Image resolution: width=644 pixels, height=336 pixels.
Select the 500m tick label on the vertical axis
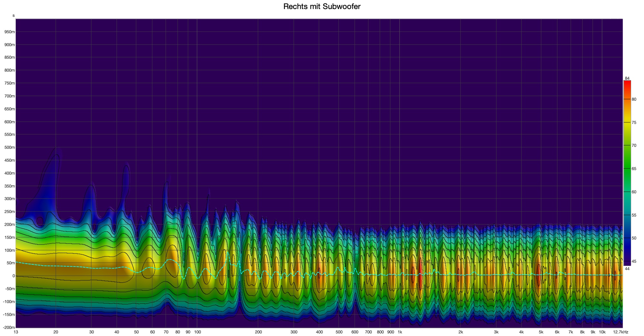(9, 148)
